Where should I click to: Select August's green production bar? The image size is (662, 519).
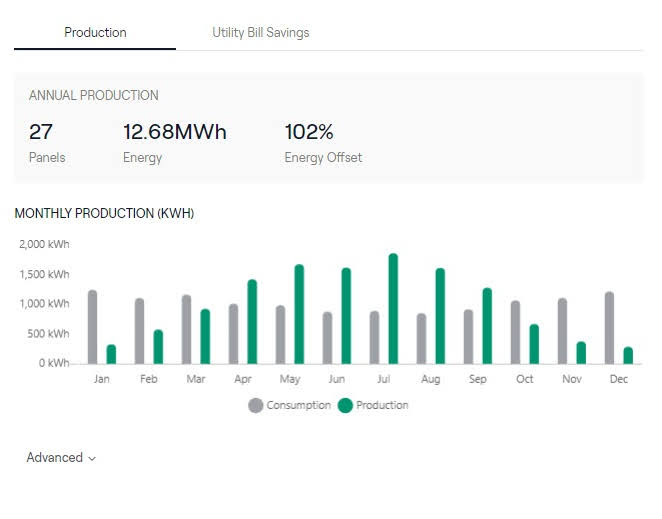[x=440, y=316]
